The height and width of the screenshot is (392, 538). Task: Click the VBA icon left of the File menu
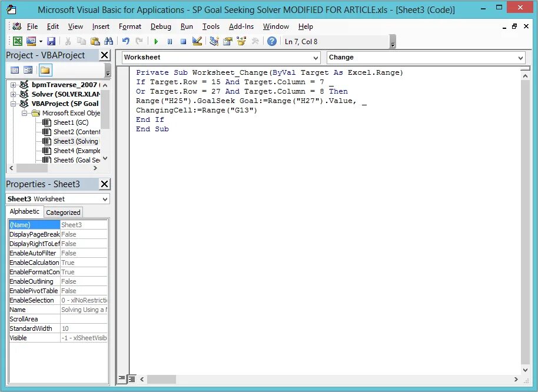[x=16, y=26]
